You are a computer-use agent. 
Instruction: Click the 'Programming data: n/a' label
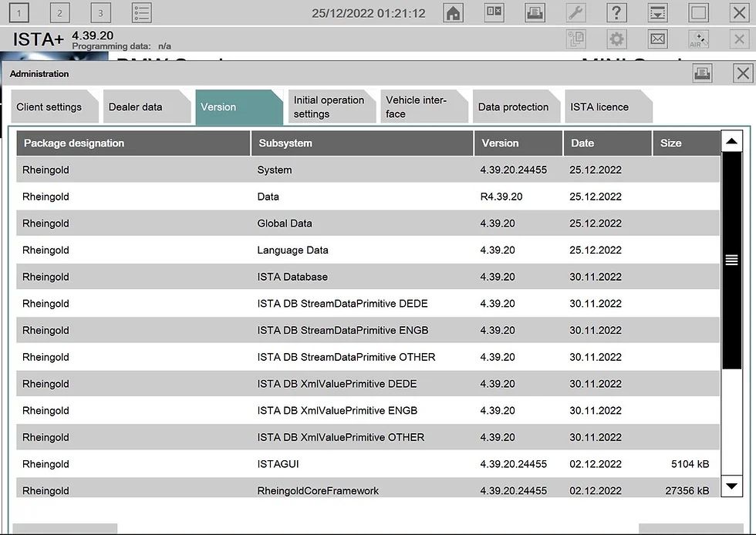tap(122, 46)
